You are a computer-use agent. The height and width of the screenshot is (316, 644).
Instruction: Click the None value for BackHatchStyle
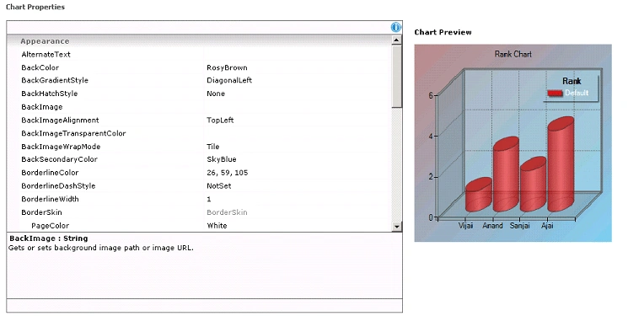216,94
